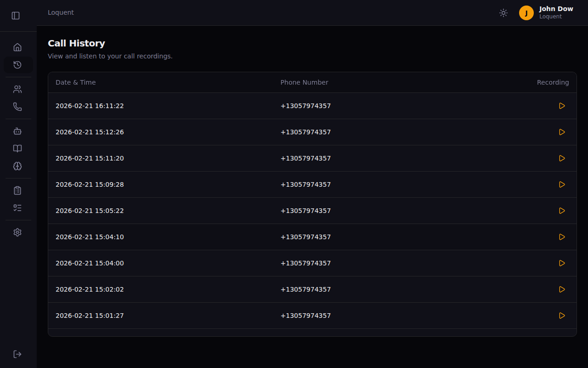Viewport: 588px width, 368px height.
Task: Collapse the sidebar using the panel toggle
Action: click(16, 15)
